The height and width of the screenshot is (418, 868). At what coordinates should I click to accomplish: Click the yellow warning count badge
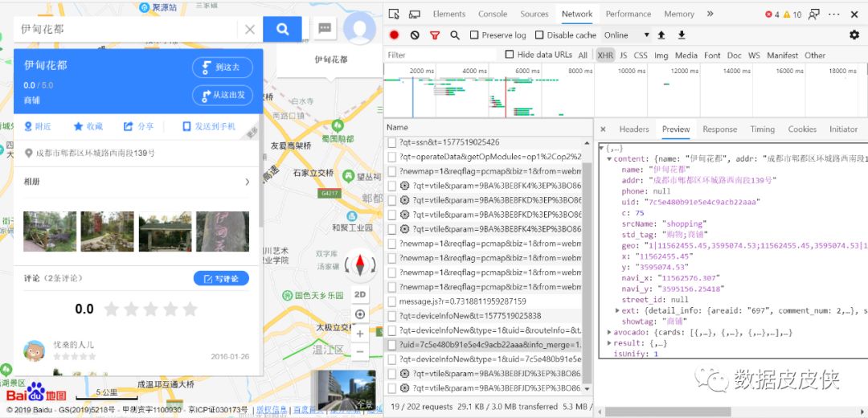[792, 14]
